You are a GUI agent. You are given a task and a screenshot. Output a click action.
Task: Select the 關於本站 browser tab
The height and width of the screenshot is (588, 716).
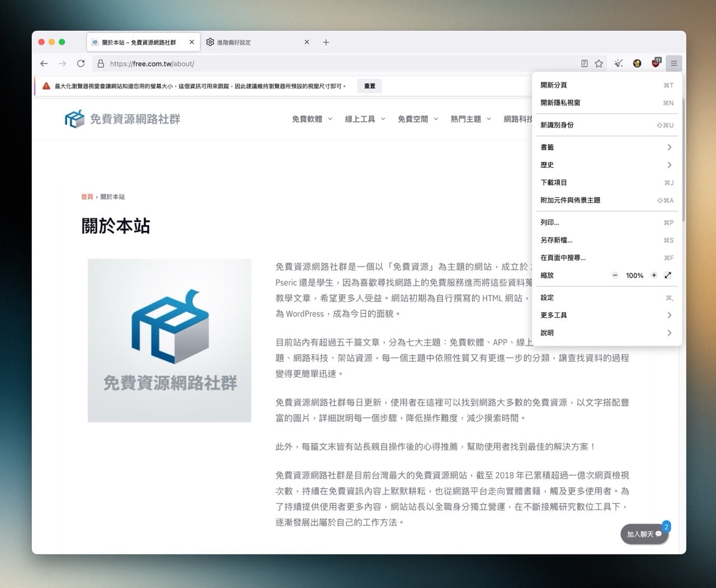tap(143, 42)
